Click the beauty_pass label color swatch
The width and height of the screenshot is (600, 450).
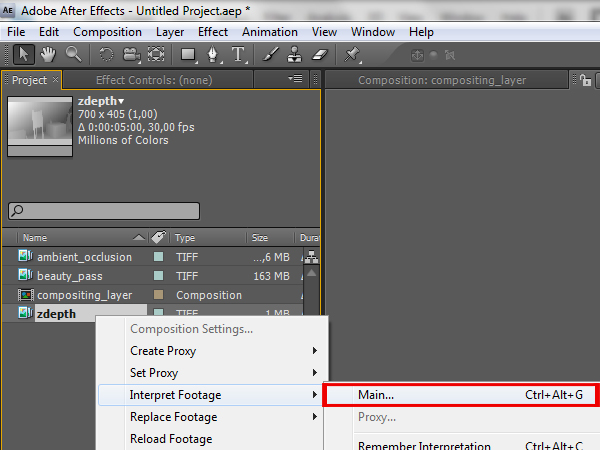(x=158, y=276)
